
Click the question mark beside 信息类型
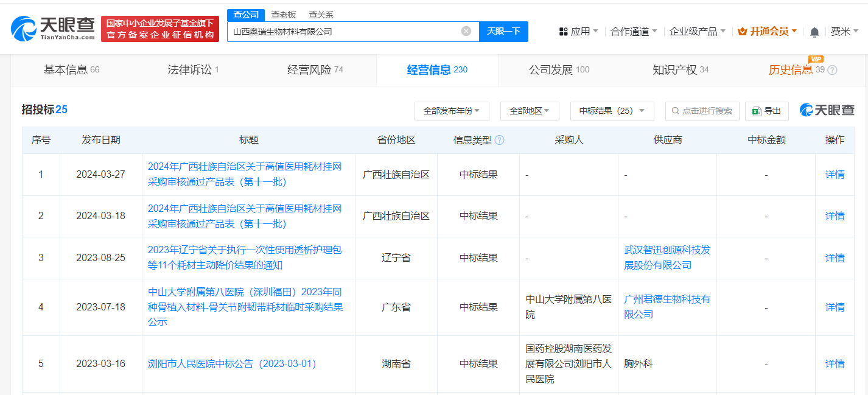[499, 139]
